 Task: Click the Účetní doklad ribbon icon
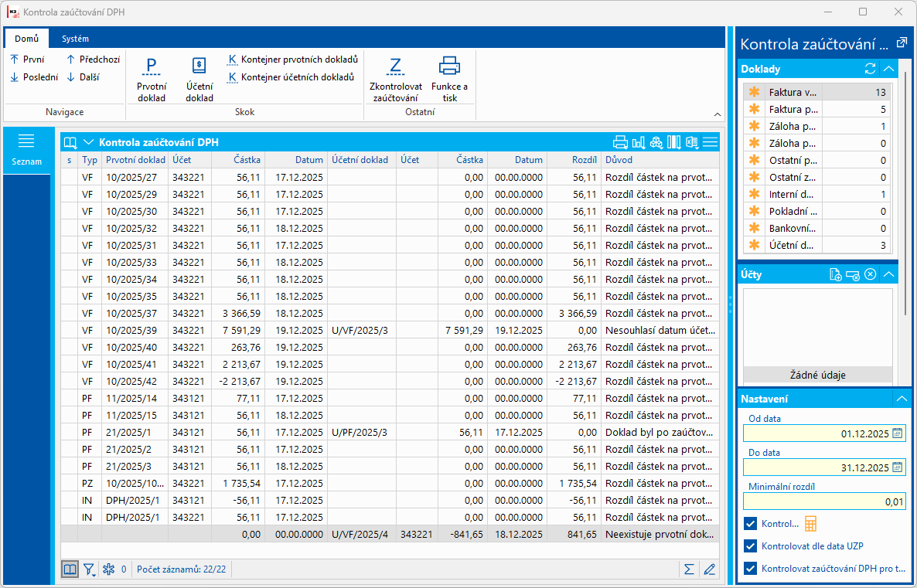(x=199, y=66)
